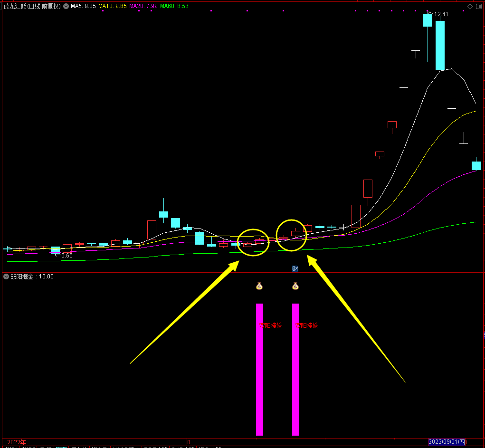Expand the 双阳掘金 indicator dropdown arrow
Image resolution: width=485 pixels, height=448 pixels.
pos(6,276)
